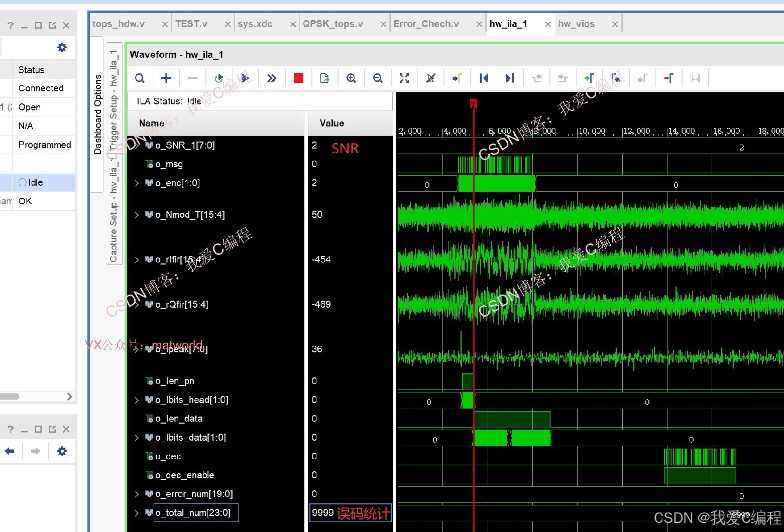Open help question mark in lower panel
The height and width of the screenshot is (532, 784).
(11, 430)
